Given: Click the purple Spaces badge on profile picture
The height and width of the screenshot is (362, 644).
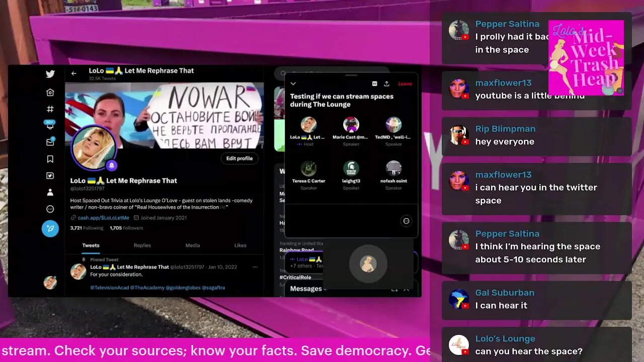Looking at the screenshot, I should pos(112,165).
